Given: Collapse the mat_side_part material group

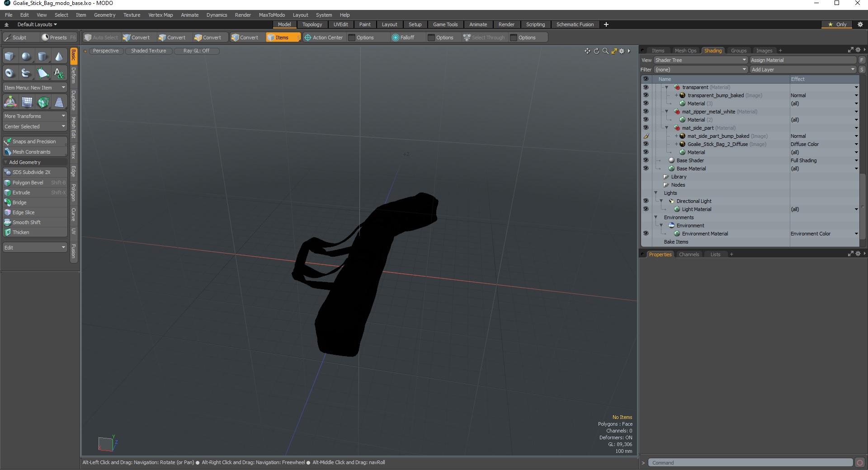Looking at the screenshot, I should coord(666,128).
